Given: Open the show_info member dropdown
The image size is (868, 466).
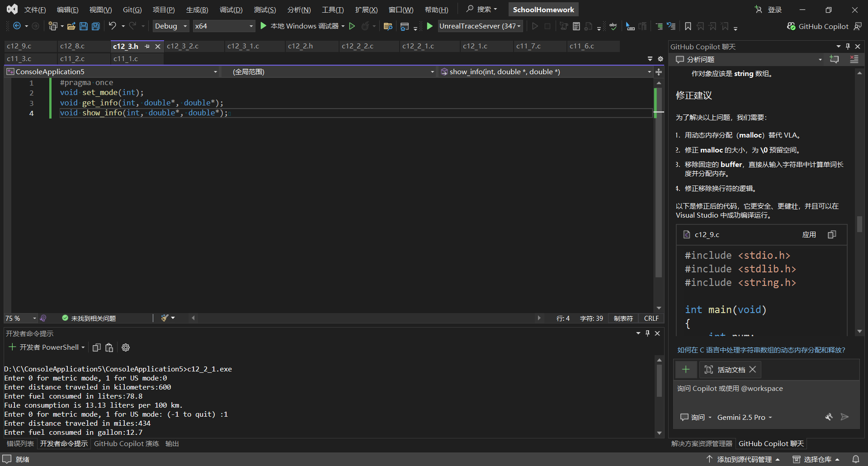Looking at the screenshot, I should (x=546, y=72).
